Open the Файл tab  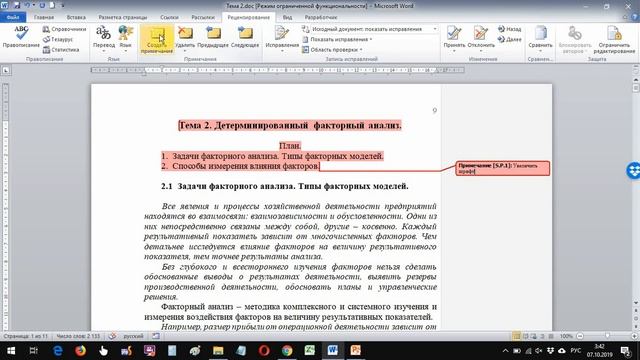(13, 17)
